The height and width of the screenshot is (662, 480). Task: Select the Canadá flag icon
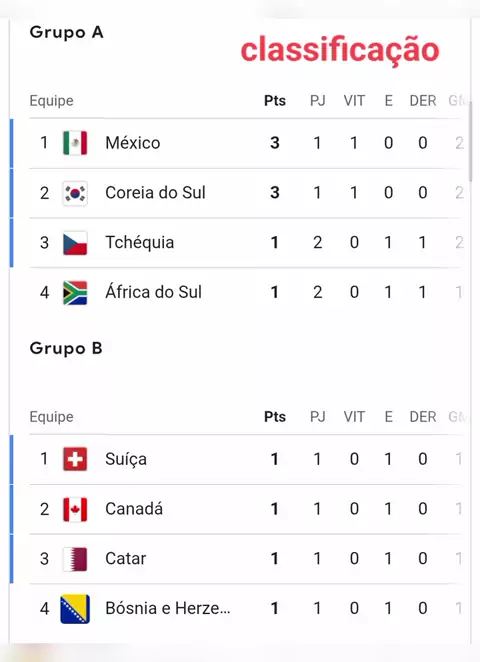coord(75,509)
